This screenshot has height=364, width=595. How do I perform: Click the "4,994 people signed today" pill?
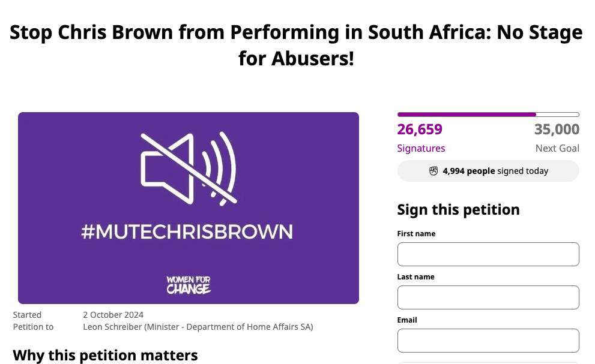point(488,171)
